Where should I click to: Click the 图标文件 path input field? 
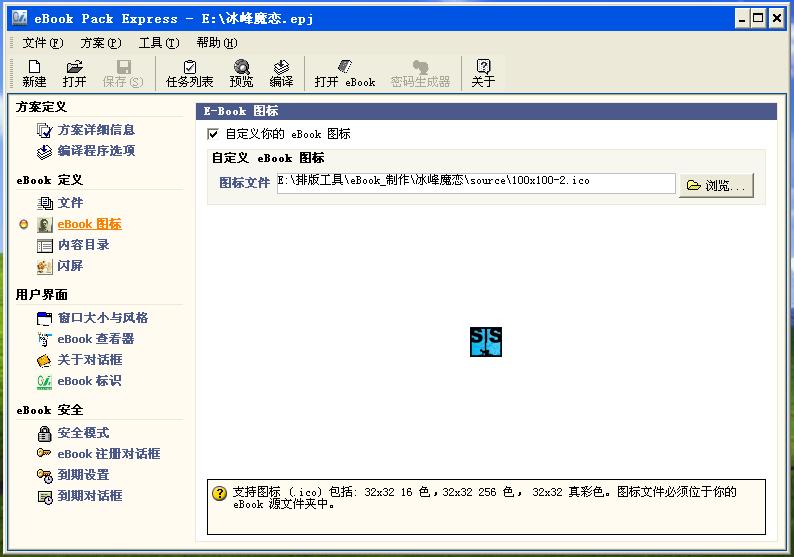[476, 183]
